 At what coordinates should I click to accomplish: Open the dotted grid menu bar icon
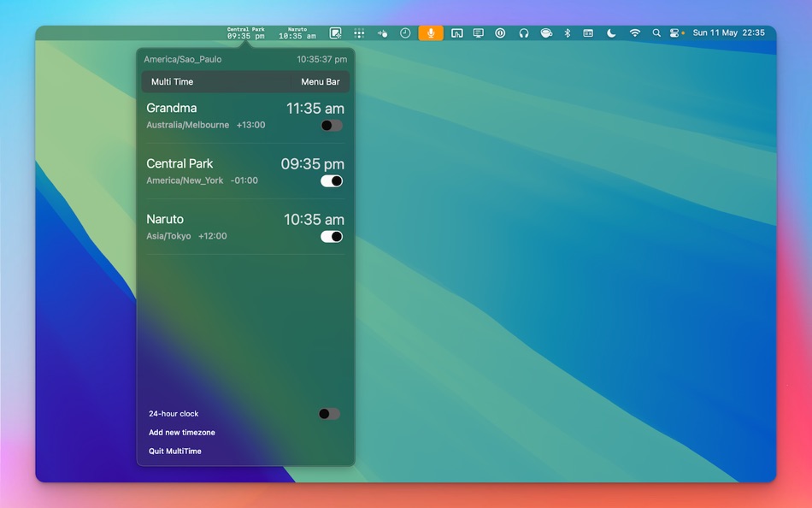tap(359, 33)
